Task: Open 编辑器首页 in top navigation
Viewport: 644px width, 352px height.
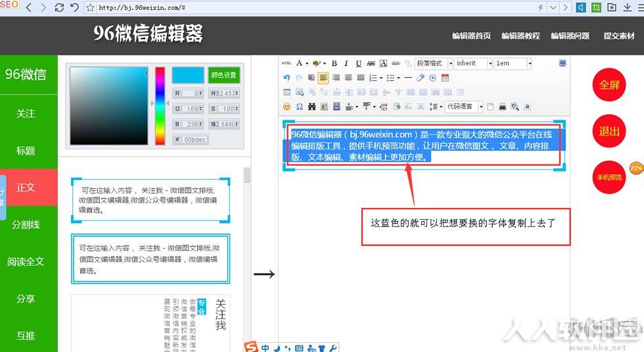Action: click(472, 36)
